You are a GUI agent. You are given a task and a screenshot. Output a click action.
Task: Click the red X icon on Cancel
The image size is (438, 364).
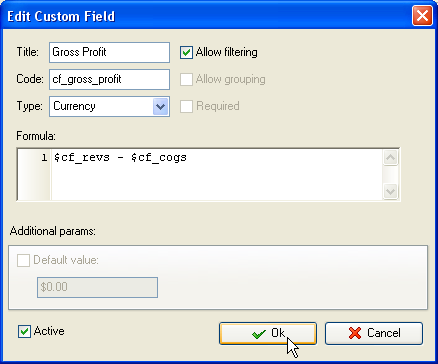355,333
